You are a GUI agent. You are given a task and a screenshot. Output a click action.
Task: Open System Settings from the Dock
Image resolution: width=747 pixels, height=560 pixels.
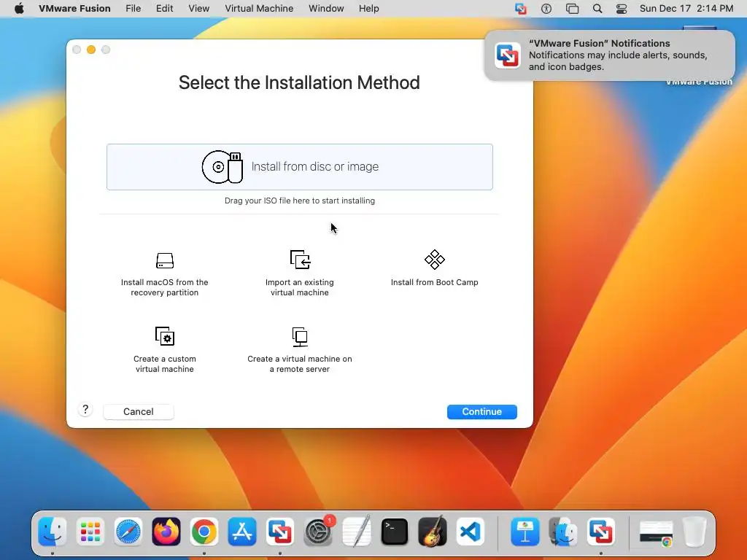pos(318,532)
